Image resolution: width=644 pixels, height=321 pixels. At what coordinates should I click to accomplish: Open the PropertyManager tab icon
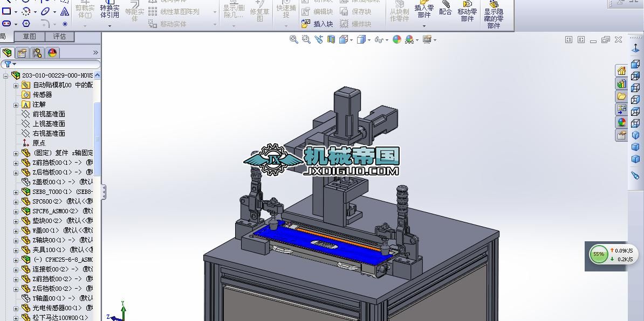click(22, 52)
